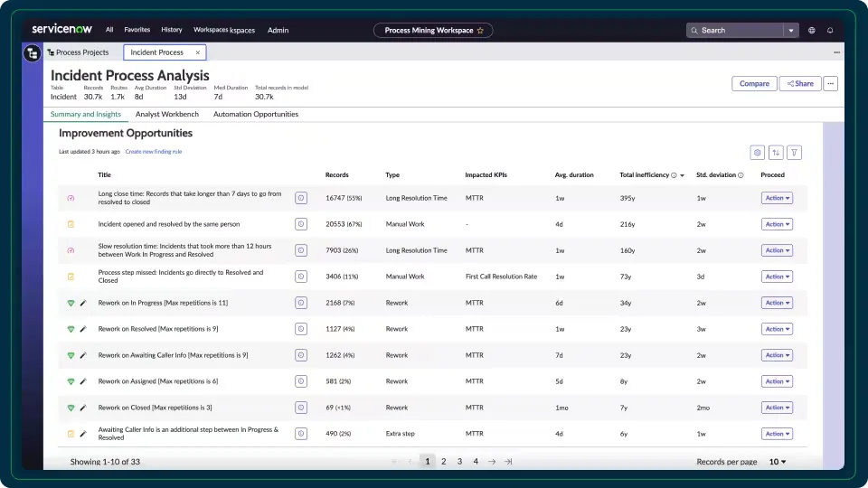Click Create new finding rule link

point(154,152)
